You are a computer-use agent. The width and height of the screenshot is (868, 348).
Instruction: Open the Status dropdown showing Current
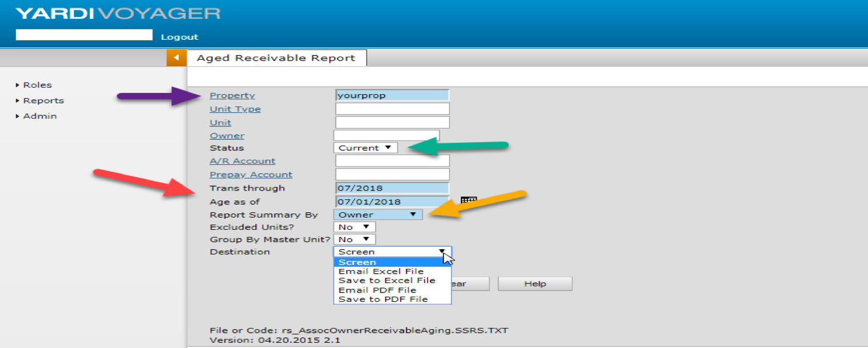click(366, 148)
